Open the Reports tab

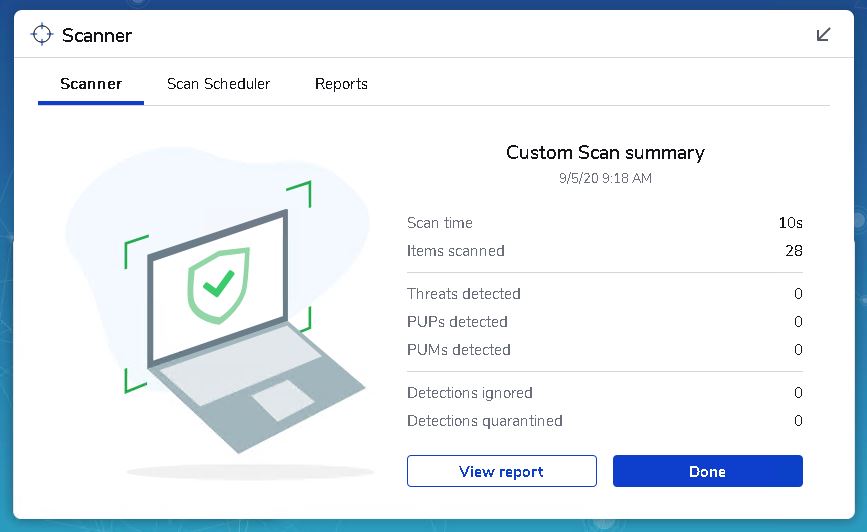pos(341,84)
